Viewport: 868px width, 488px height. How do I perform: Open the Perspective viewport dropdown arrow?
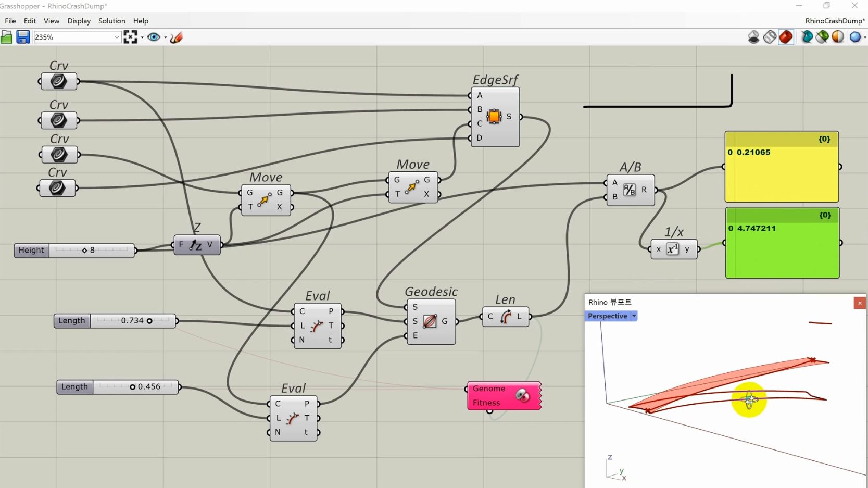point(634,316)
